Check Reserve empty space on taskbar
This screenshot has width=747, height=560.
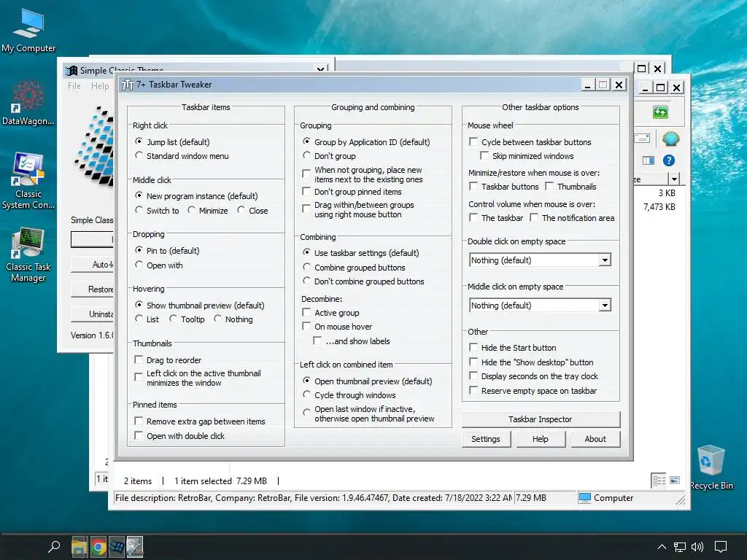tap(473, 390)
